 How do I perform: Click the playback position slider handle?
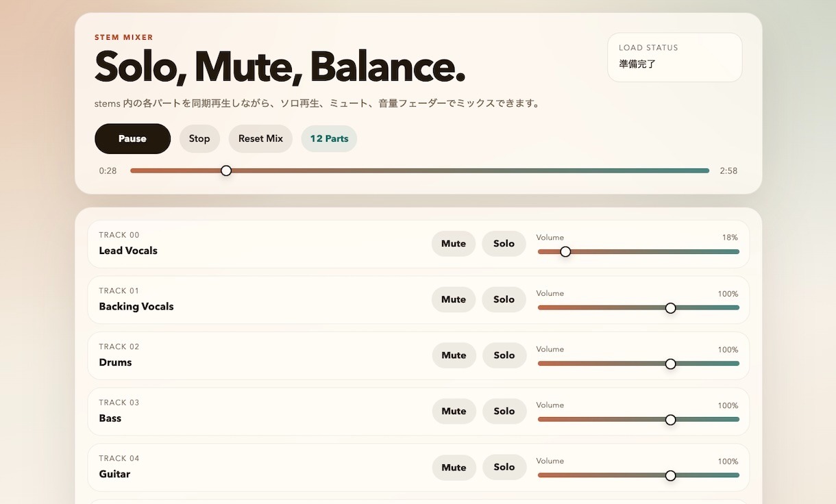(x=226, y=171)
